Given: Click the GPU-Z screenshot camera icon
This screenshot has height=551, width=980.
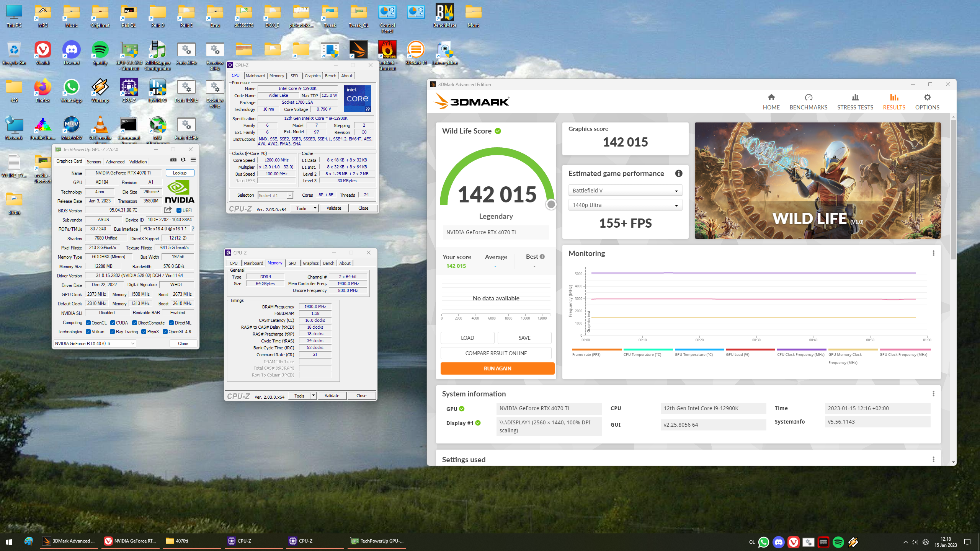Looking at the screenshot, I should click(x=173, y=160).
